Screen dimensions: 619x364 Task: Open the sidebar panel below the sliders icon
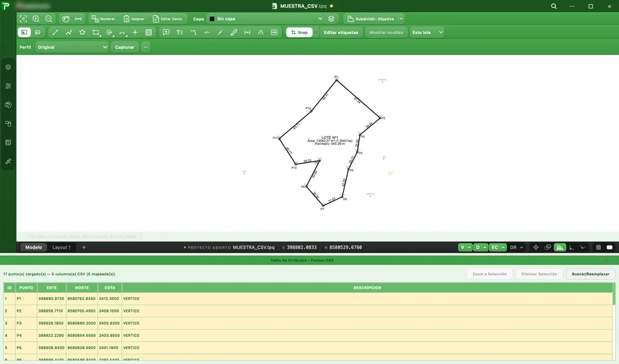click(8, 105)
